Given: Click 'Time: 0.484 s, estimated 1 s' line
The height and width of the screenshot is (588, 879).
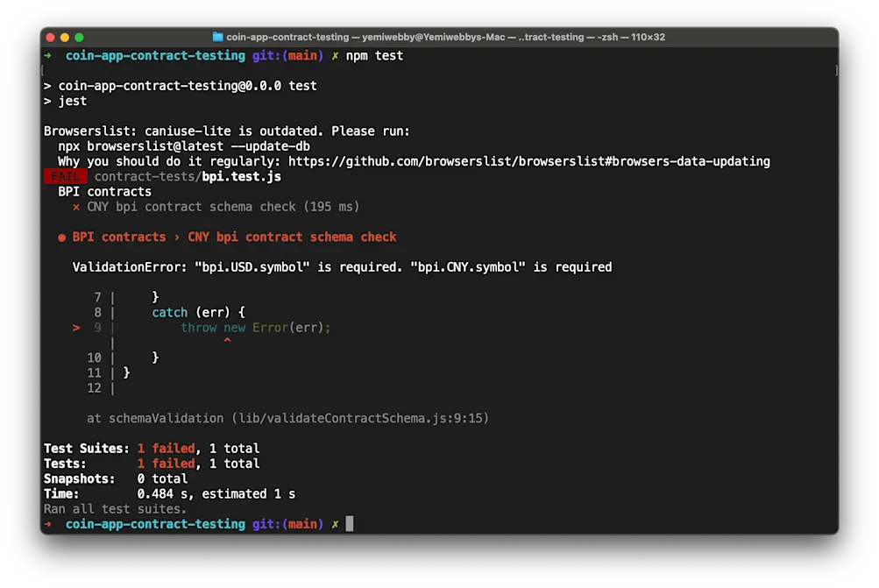Looking at the screenshot, I should (170, 494).
